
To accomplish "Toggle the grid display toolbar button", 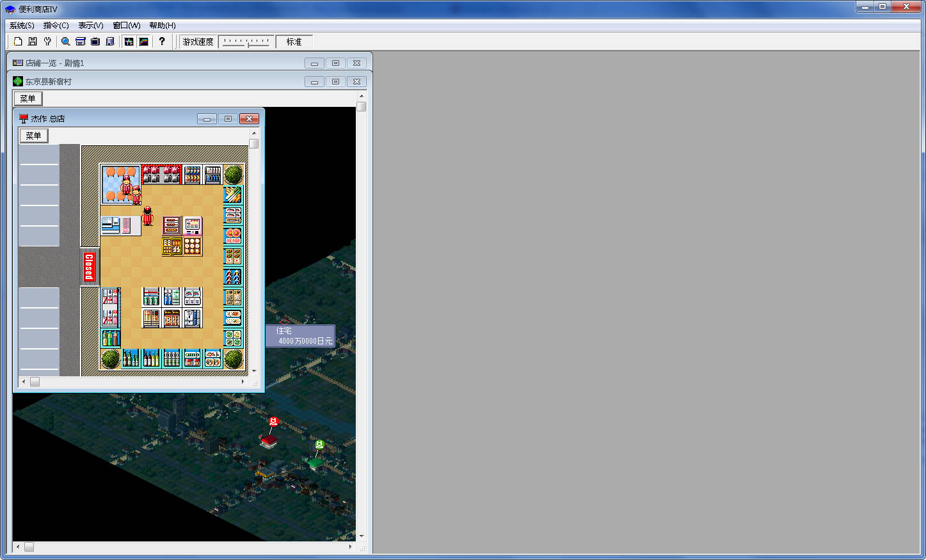I will tap(129, 42).
